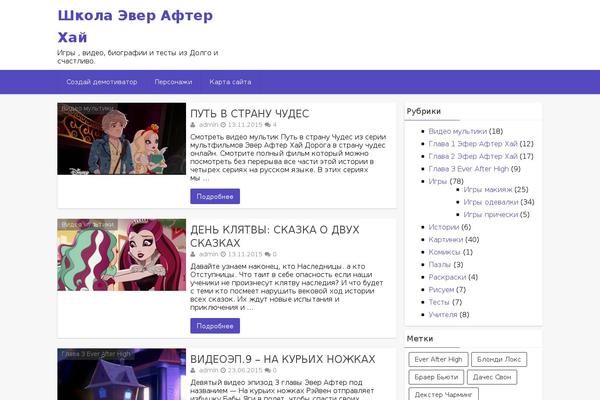Select the Браер Бьюти tag

(x=436, y=377)
